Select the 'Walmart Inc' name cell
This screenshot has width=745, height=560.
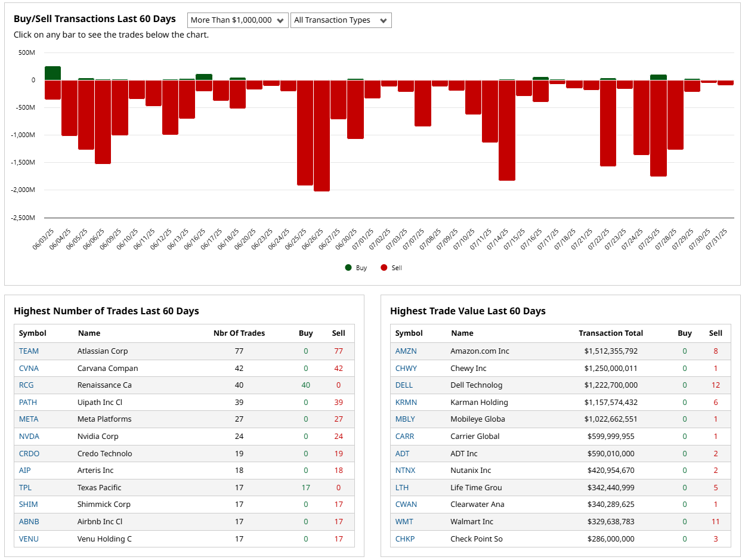coord(472,522)
